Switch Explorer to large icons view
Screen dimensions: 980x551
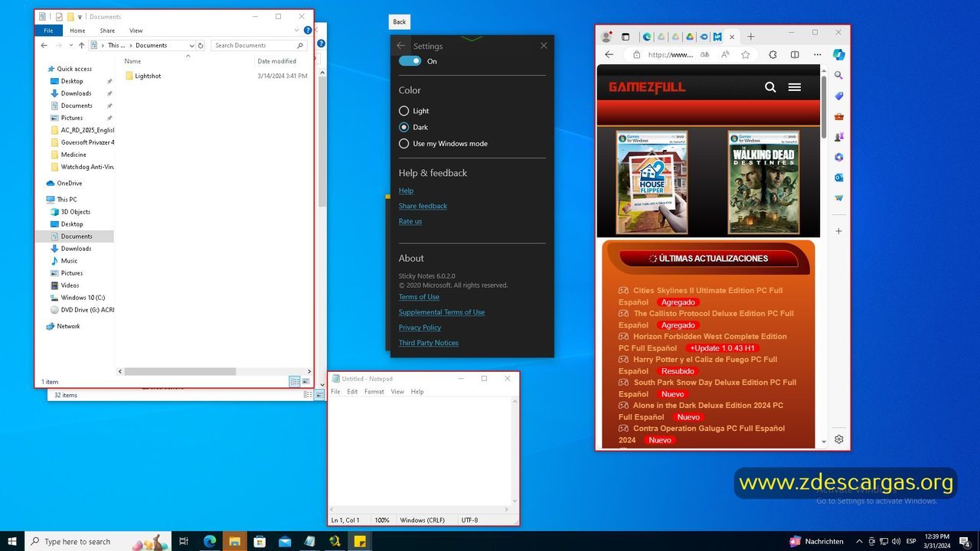[305, 381]
